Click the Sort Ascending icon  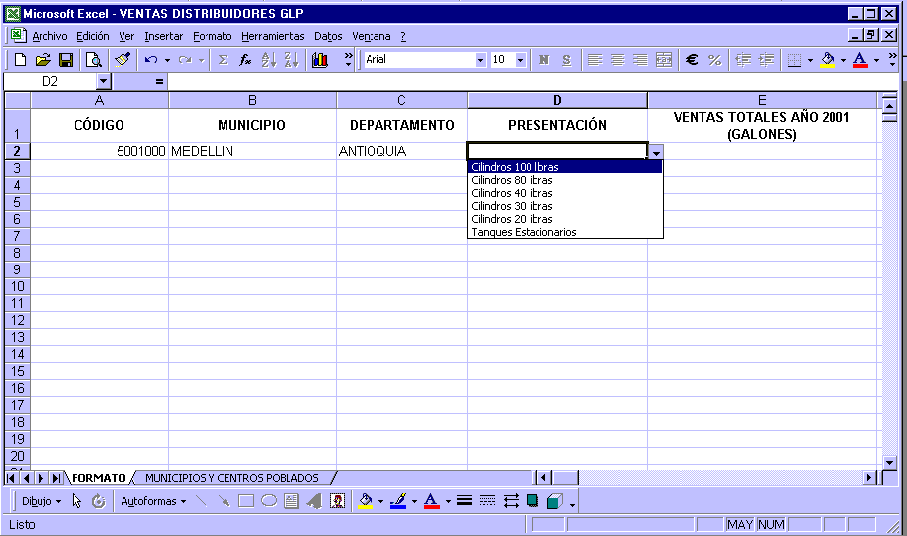click(x=268, y=60)
